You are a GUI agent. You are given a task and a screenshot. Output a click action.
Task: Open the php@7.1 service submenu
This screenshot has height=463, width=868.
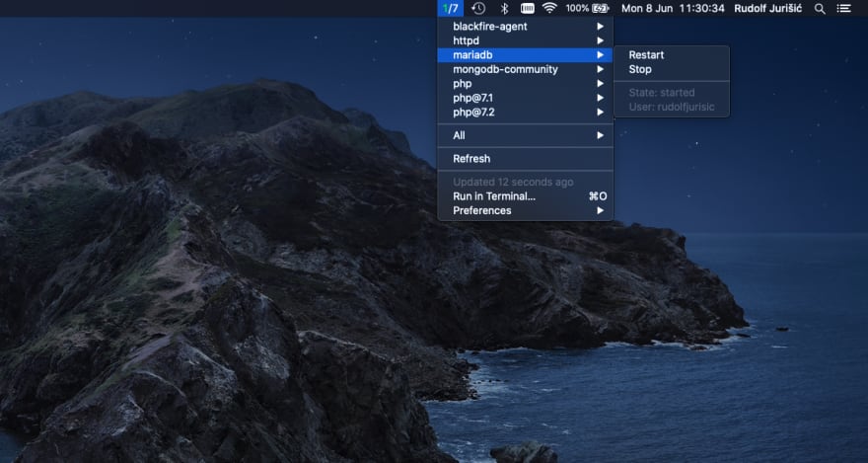pos(526,98)
